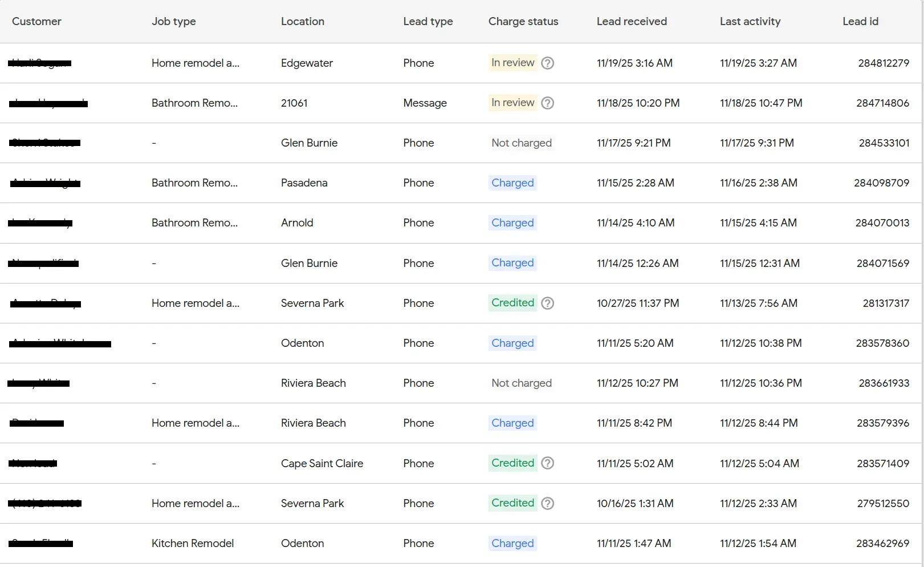924x567 pixels.
Task: Click question mark icon for credited lead 279512550
Action: point(547,503)
